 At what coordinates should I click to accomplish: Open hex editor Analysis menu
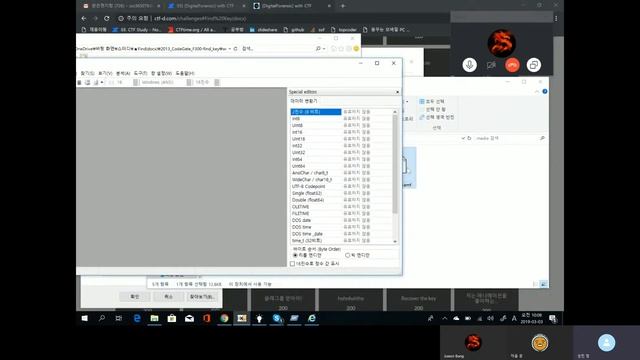click(123, 73)
